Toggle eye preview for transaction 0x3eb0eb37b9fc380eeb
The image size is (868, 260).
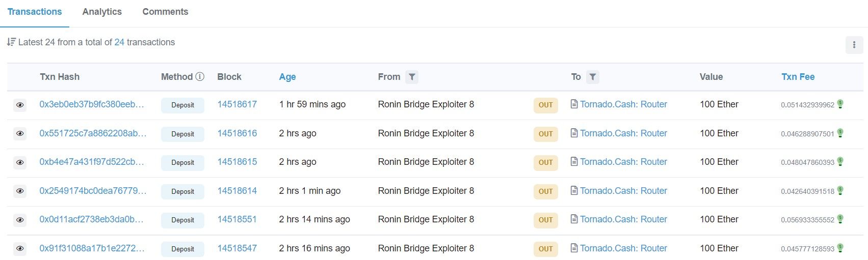pyautogui.click(x=20, y=105)
